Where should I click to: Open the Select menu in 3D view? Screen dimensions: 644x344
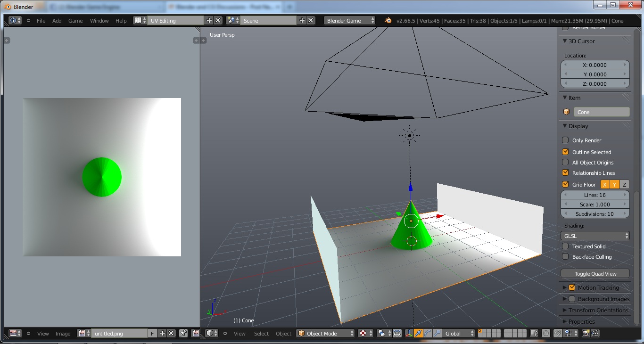tap(261, 334)
